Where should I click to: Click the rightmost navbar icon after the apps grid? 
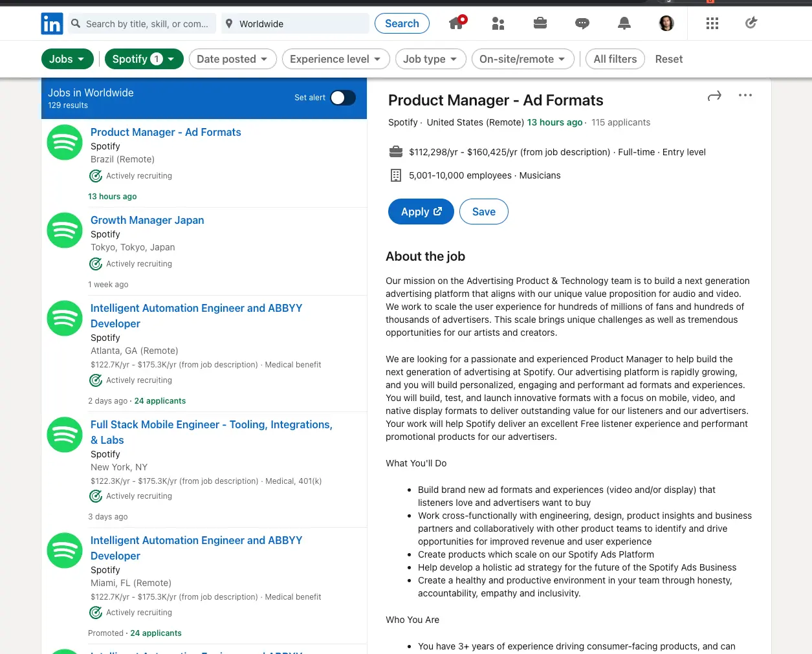pyautogui.click(x=751, y=23)
